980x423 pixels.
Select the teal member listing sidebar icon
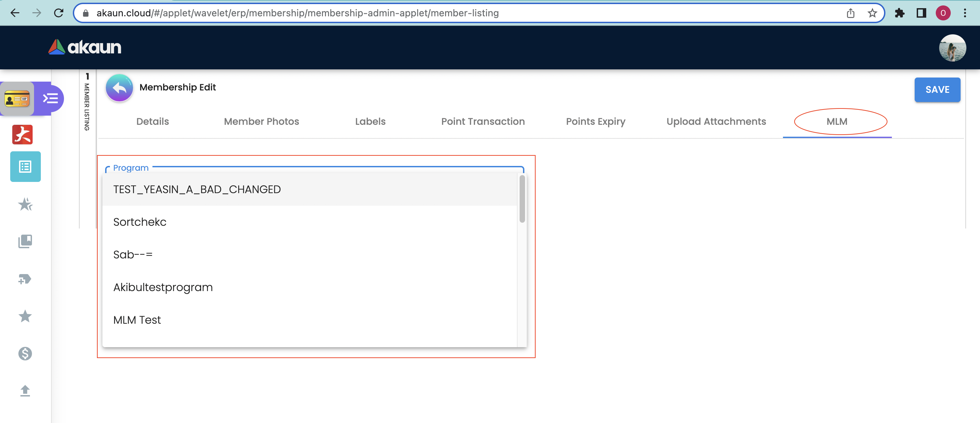coord(26,167)
